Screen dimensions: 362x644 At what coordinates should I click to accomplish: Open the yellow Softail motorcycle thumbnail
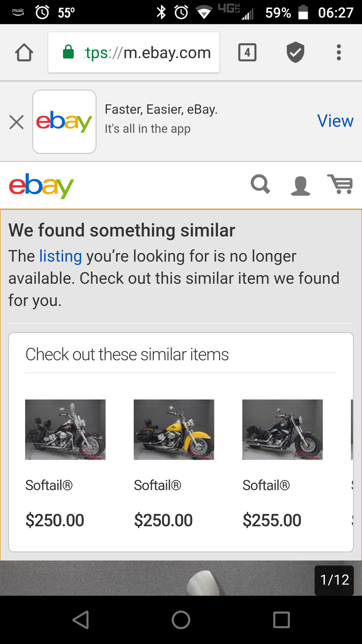pyautogui.click(x=174, y=430)
